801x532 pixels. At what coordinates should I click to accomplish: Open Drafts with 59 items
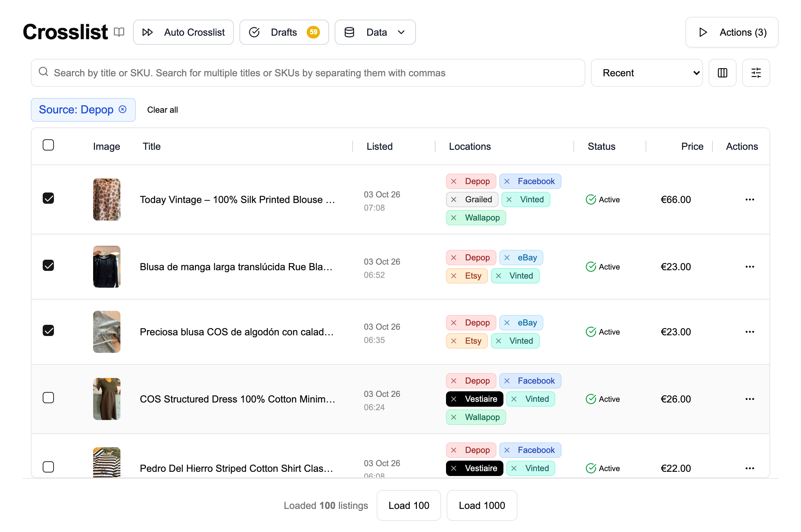tap(284, 32)
